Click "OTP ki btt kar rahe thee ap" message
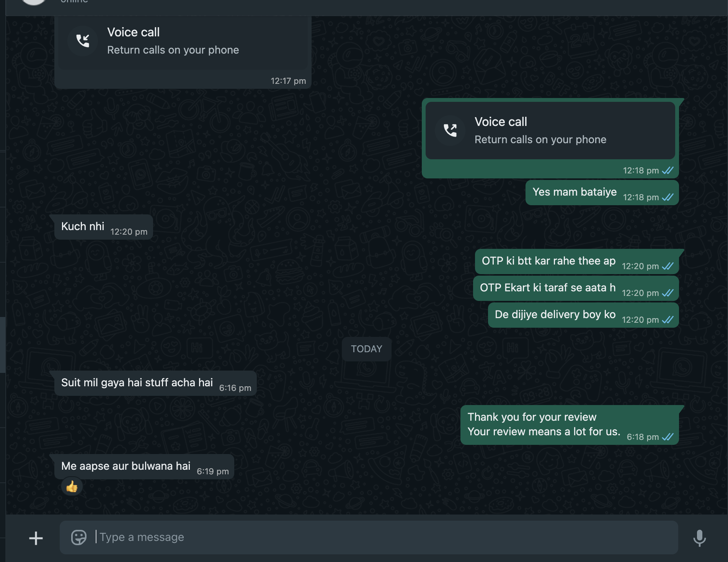This screenshot has height=562, width=728. (548, 261)
